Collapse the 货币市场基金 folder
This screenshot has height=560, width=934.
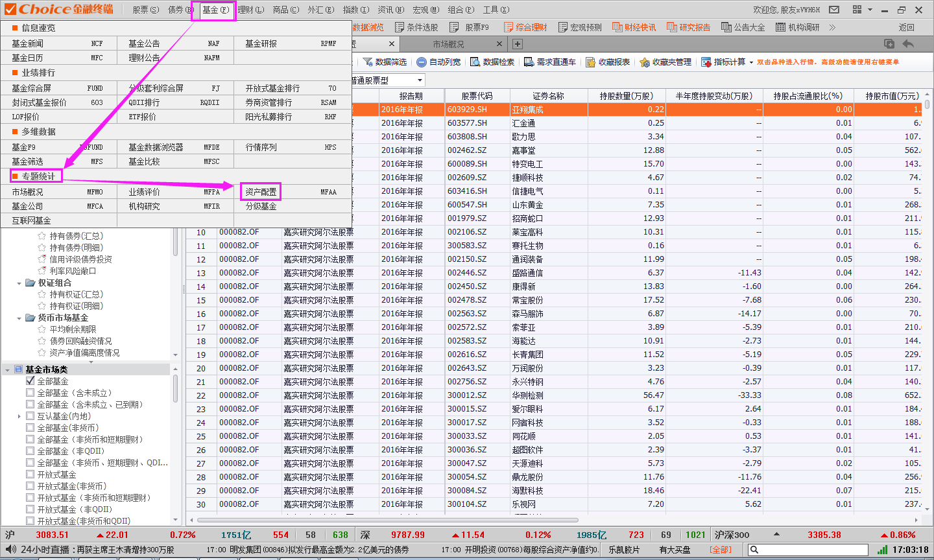(x=19, y=318)
